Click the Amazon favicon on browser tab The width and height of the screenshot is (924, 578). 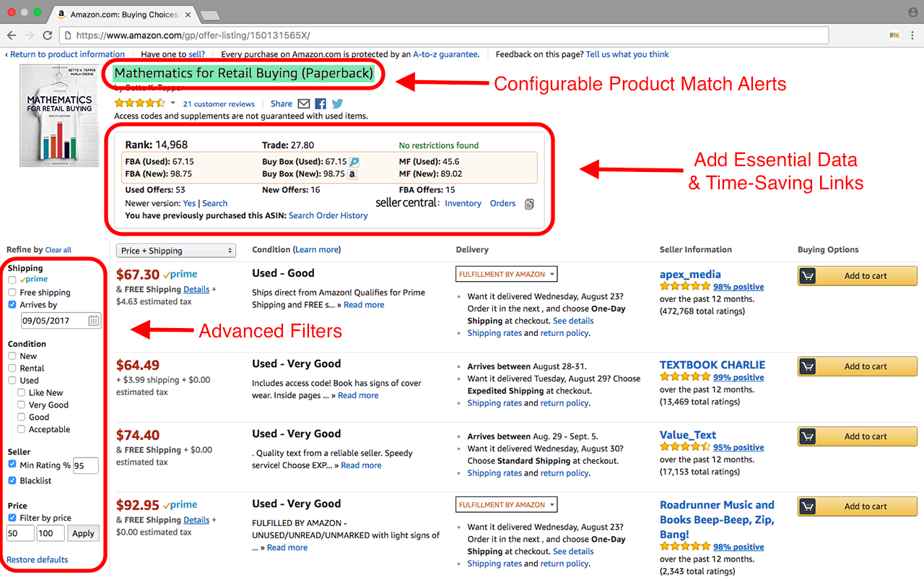coord(63,14)
